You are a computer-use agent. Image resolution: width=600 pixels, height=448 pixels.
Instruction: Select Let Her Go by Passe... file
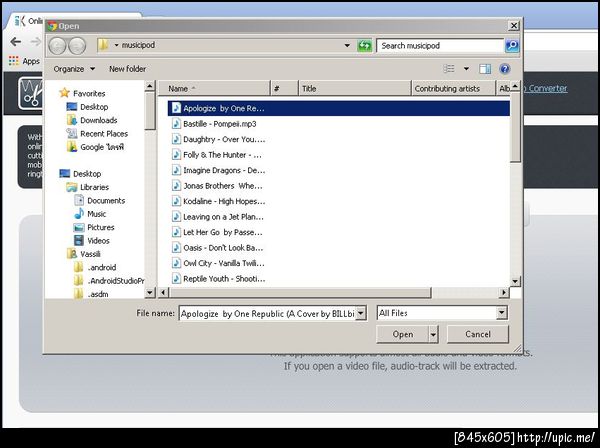tap(218, 232)
